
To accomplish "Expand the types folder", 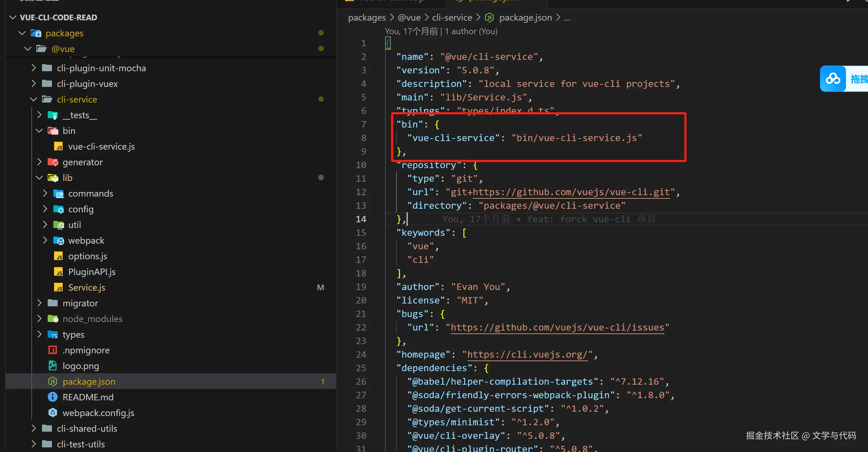I will [x=39, y=334].
